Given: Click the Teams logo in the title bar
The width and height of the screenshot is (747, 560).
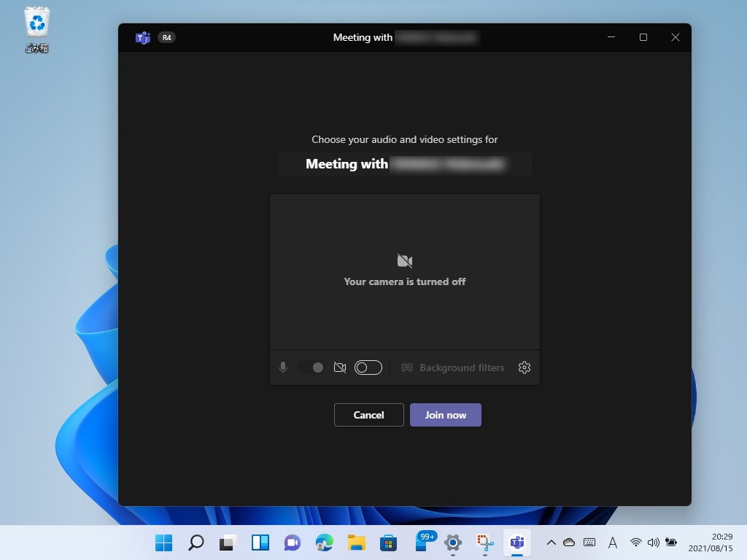Looking at the screenshot, I should click(x=143, y=37).
